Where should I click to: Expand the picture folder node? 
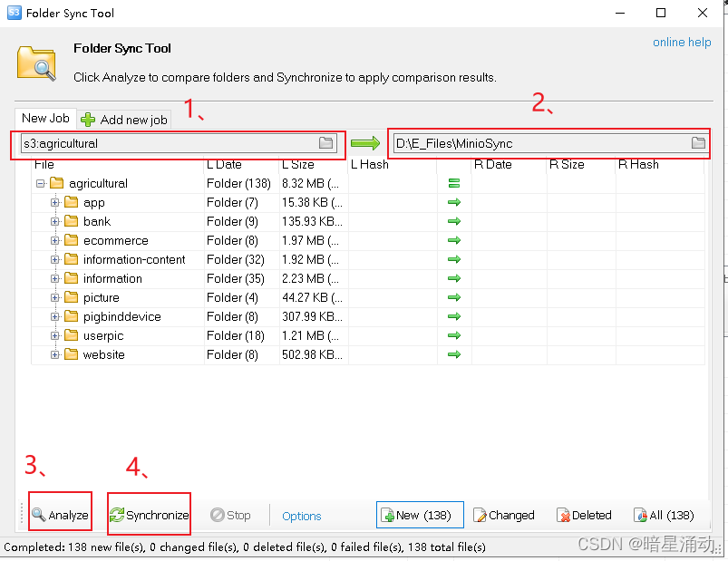tap(55, 297)
